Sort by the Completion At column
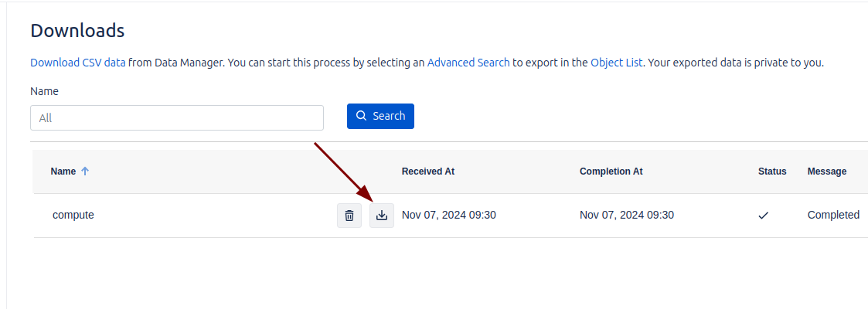Viewport: 868px width, 309px height. tap(611, 171)
